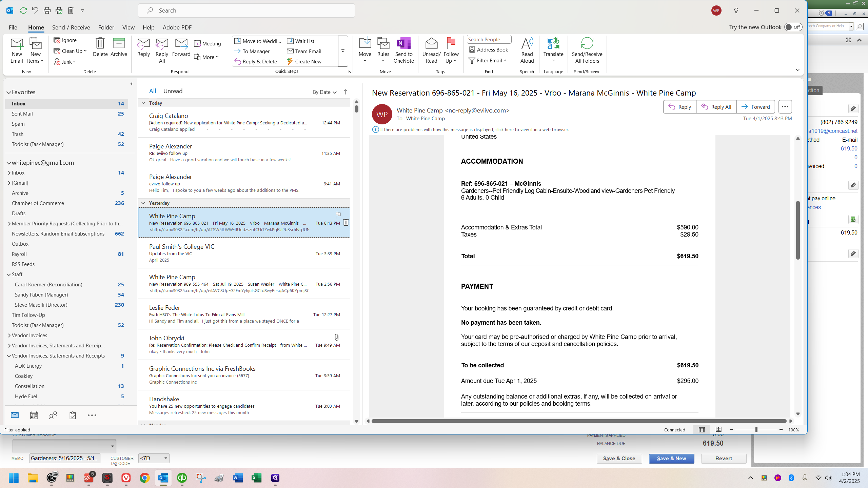Click the Search People field

pos(489,39)
